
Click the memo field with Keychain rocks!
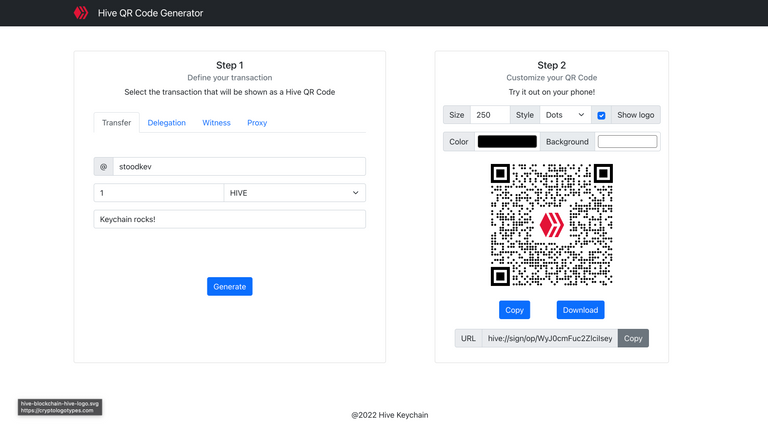230,219
